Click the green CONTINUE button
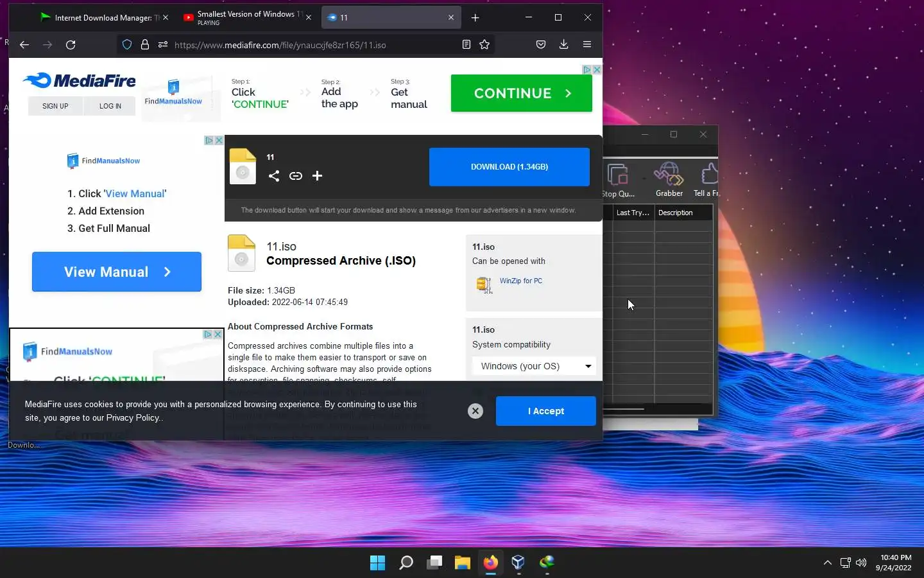The height and width of the screenshot is (578, 924). 522,93
